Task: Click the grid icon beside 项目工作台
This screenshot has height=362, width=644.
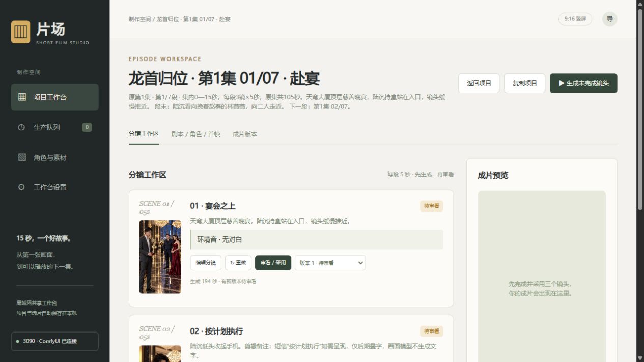Action: coord(22,97)
